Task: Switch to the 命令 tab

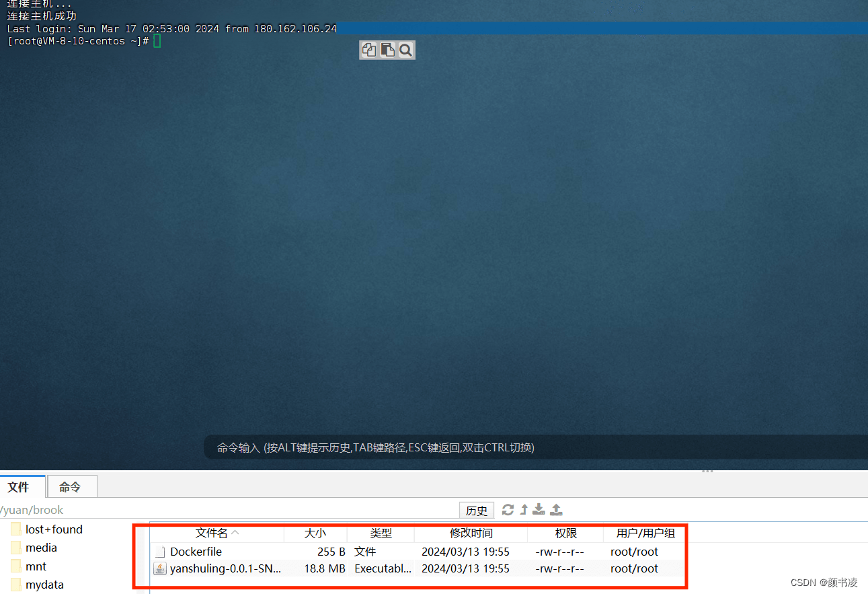Action: coord(73,486)
